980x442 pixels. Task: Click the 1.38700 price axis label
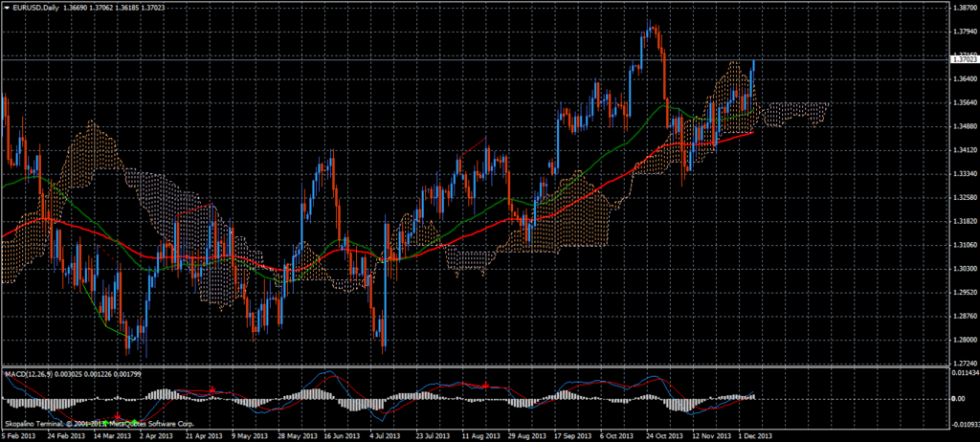963,7
